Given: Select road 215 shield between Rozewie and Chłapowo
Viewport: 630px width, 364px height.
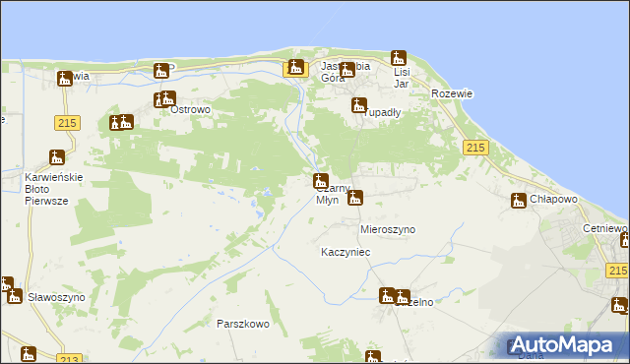Looking at the screenshot, I should coord(475,148).
